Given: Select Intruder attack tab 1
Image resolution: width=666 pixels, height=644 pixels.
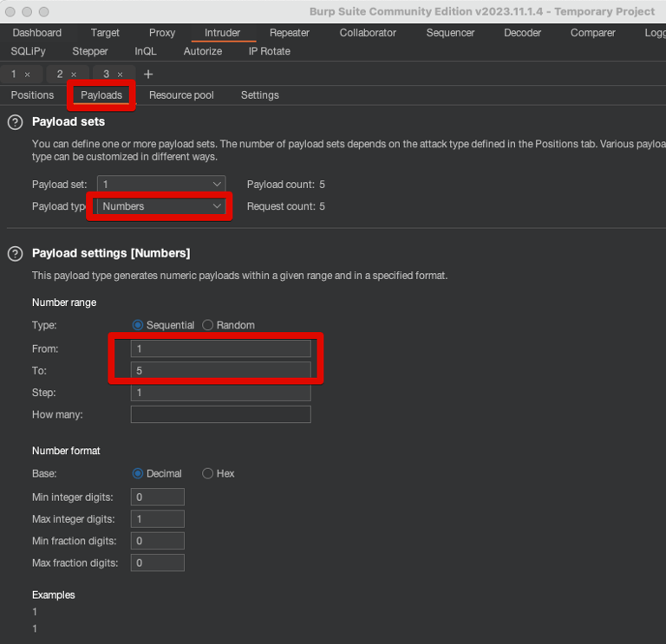Looking at the screenshot, I should click(14, 75).
